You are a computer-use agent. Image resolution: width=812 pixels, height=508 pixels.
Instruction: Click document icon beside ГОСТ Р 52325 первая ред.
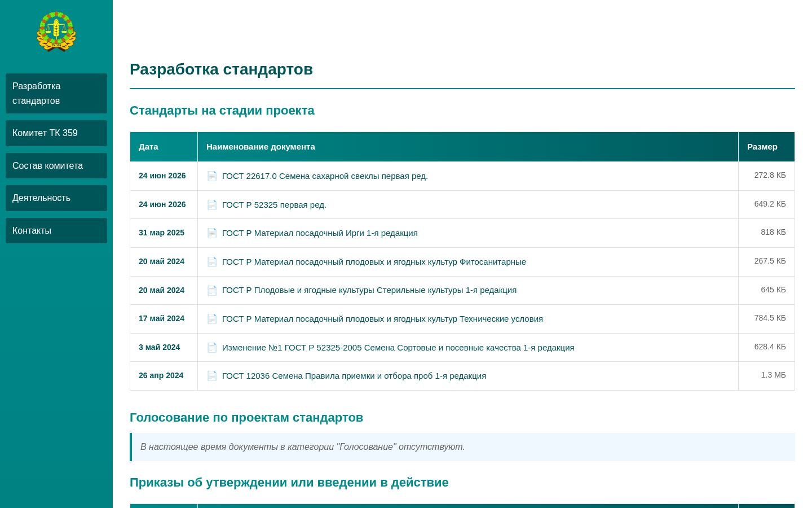[212, 205]
